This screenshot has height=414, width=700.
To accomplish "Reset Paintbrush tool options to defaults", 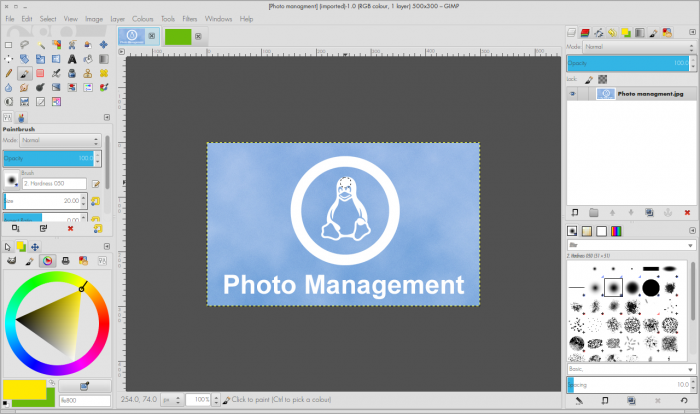I will (98, 229).
